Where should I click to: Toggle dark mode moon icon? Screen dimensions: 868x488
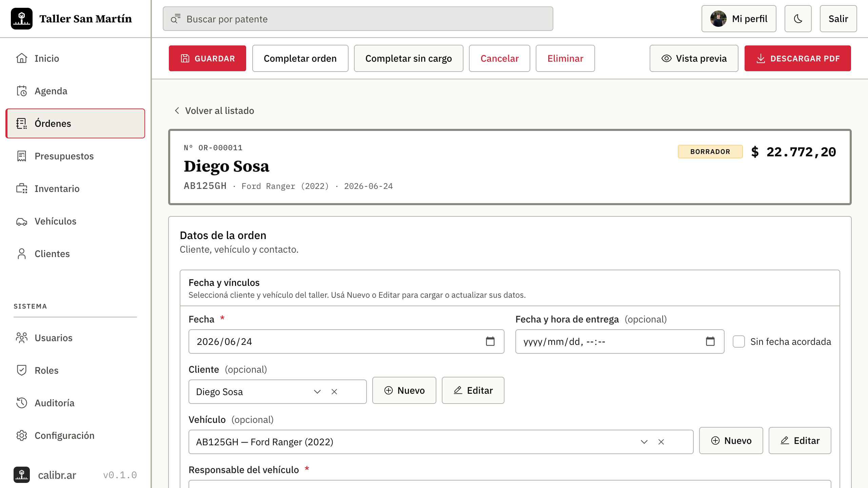click(x=798, y=19)
